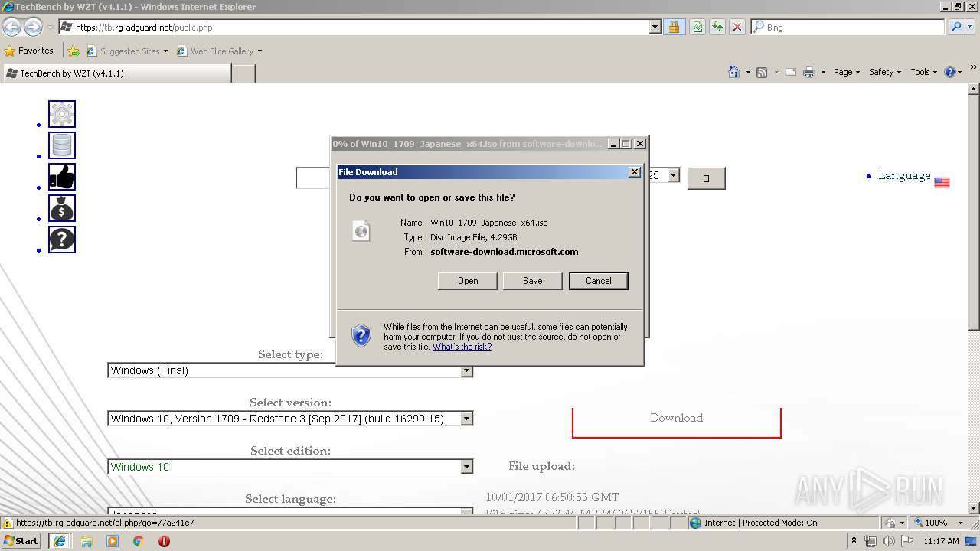
Task: Click the Start button
Action: [21, 541]
